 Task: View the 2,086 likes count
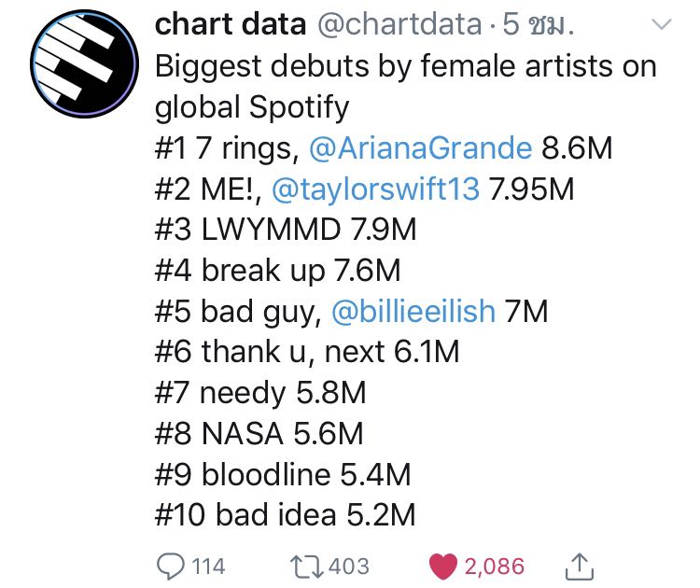pos(494,567)
